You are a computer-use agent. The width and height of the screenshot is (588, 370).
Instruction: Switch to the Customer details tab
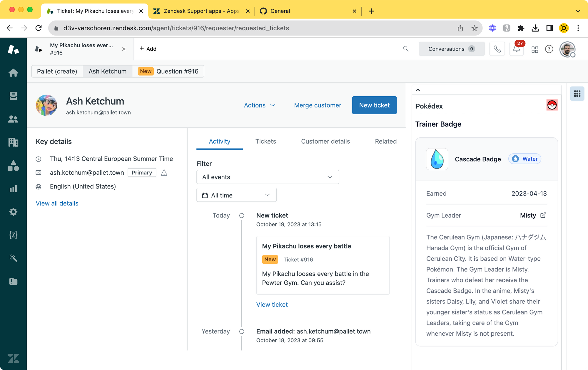coord(325,142)
